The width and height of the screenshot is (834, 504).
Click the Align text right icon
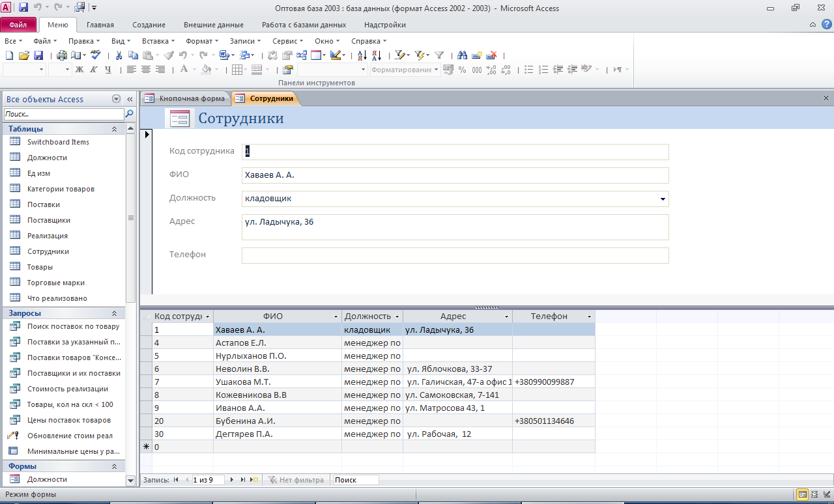pos(160,70)
